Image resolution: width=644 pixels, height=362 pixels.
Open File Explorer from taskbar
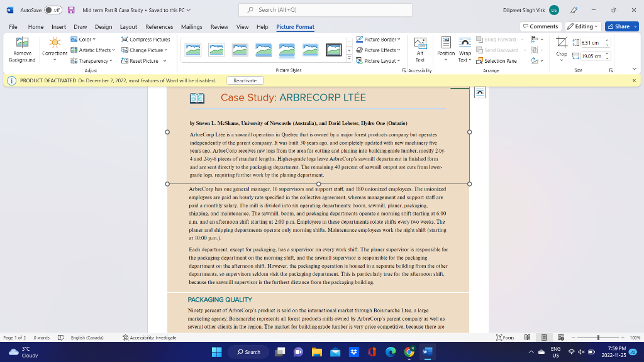click(317, 352)
